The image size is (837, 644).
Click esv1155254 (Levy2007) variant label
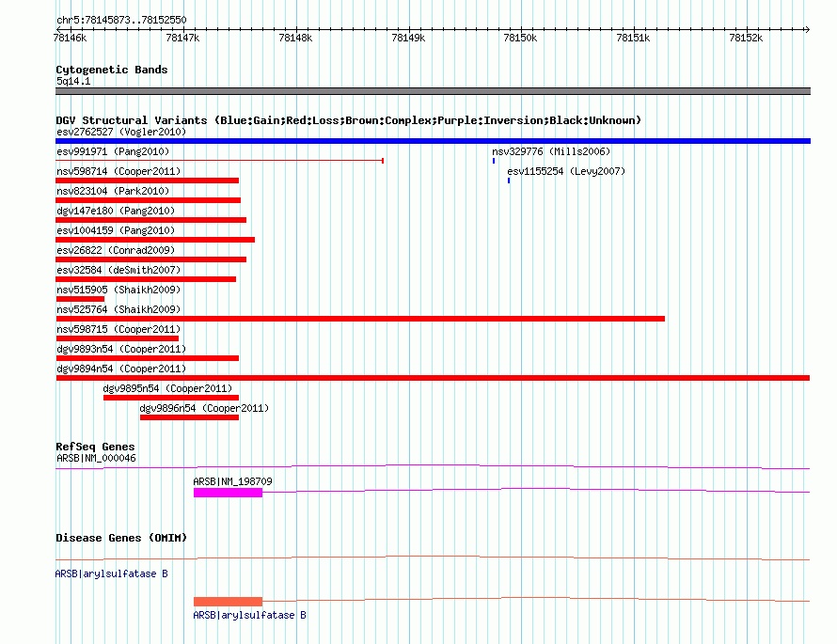pyautogui.click(x=566, y=171)
